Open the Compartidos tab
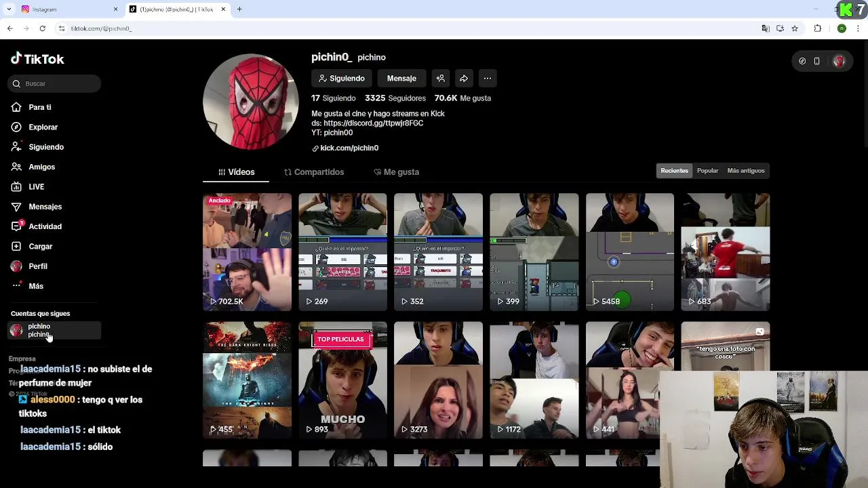 (314, 172)
